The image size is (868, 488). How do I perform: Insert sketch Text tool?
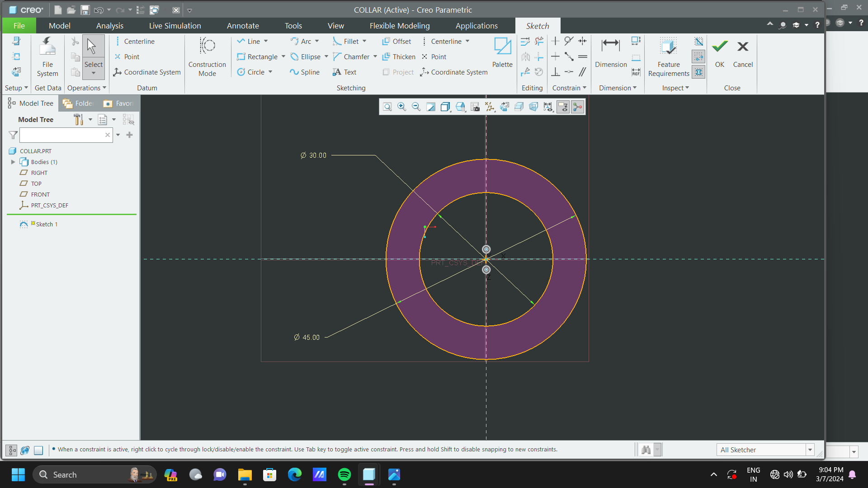click(x=344, y=72)
